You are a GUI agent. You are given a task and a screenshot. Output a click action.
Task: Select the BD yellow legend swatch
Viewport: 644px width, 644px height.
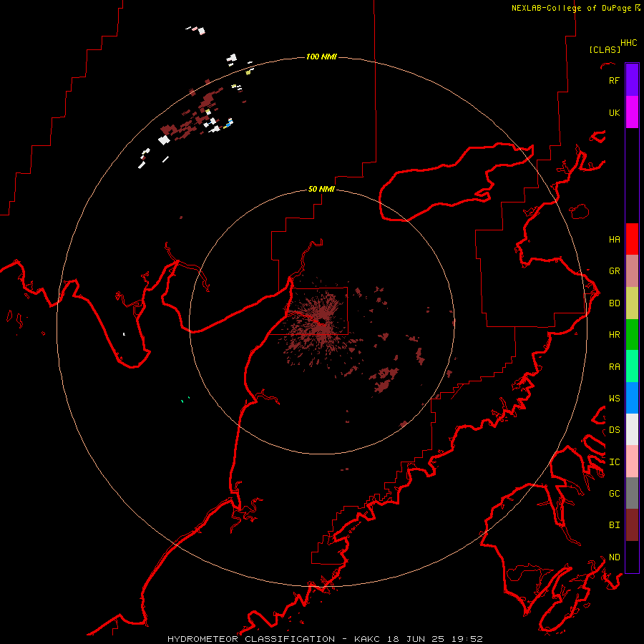tap(632, 303)
